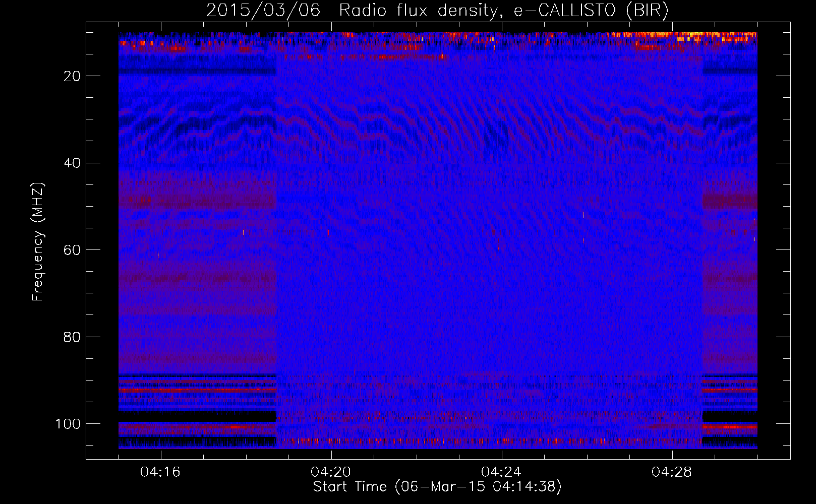Select the 100 frequency tick label
Screen dimensions: 816x504
pos(68,424)
